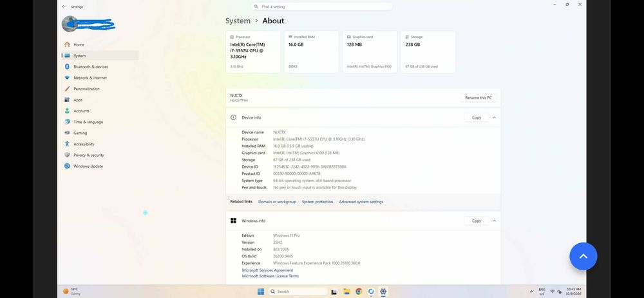
Task: Click the Graphics card summary card
Action: pos(370,52)
